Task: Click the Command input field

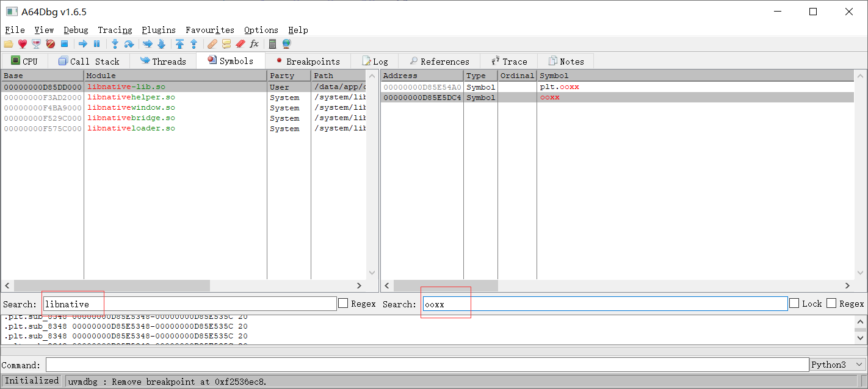Action: tap(427, 365)
